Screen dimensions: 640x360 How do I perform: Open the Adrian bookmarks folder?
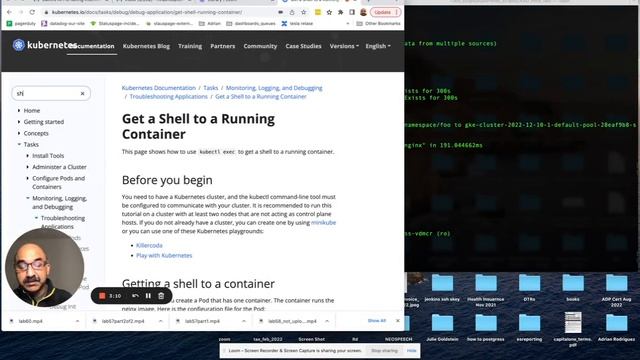coord(209,24)
